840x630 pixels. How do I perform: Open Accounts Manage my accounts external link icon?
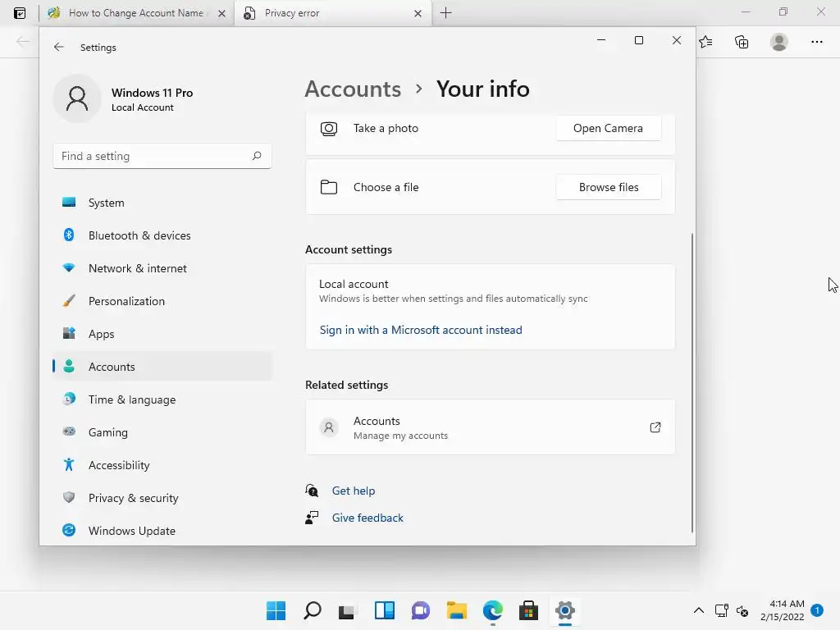655,427
